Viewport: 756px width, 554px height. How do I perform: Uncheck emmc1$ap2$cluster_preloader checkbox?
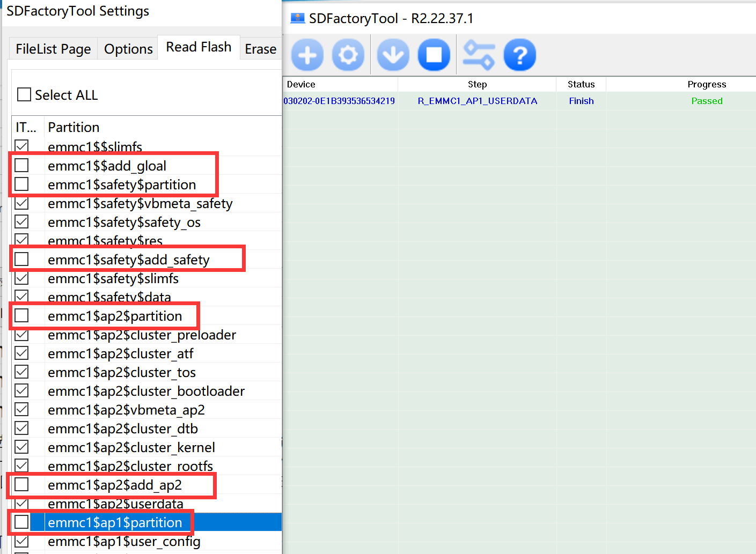tap(21, 334)
